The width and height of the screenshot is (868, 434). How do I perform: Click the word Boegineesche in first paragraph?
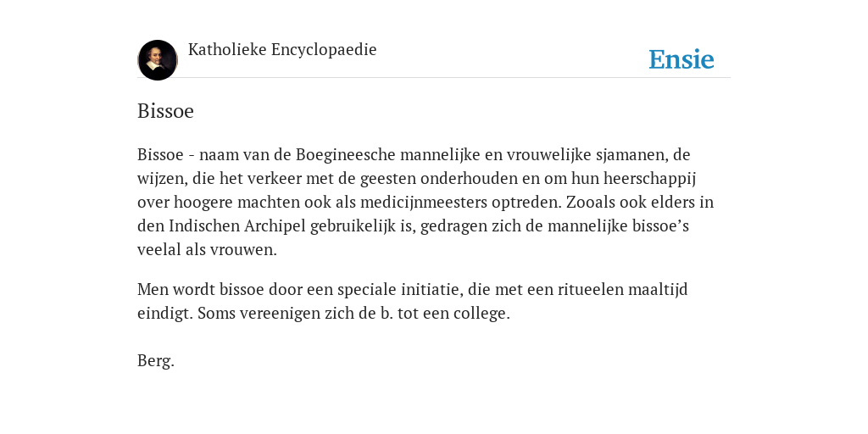tap(346, 154)
